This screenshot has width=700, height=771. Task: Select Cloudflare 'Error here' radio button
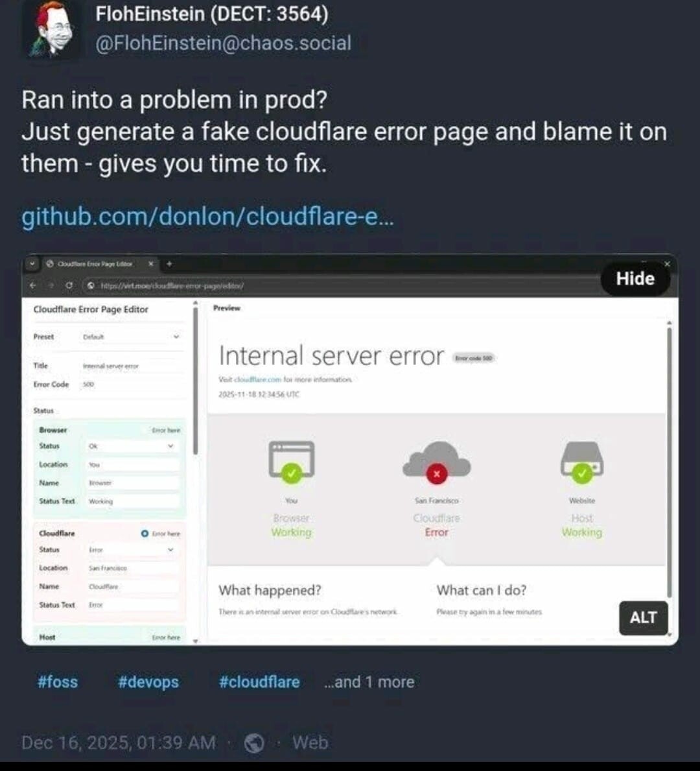point(145,534)
